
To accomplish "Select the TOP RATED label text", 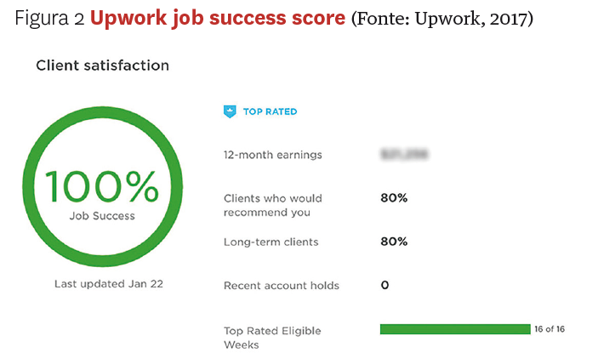I will click(270, 111).
